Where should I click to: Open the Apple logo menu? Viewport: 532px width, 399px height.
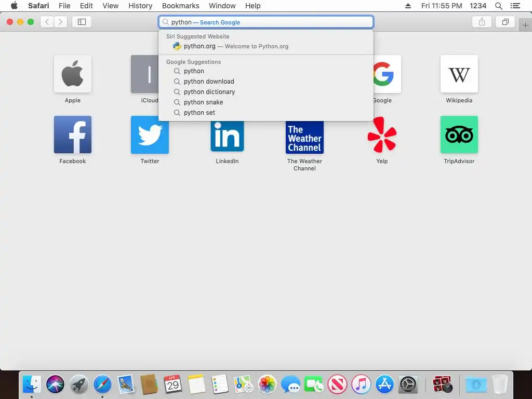14,6
